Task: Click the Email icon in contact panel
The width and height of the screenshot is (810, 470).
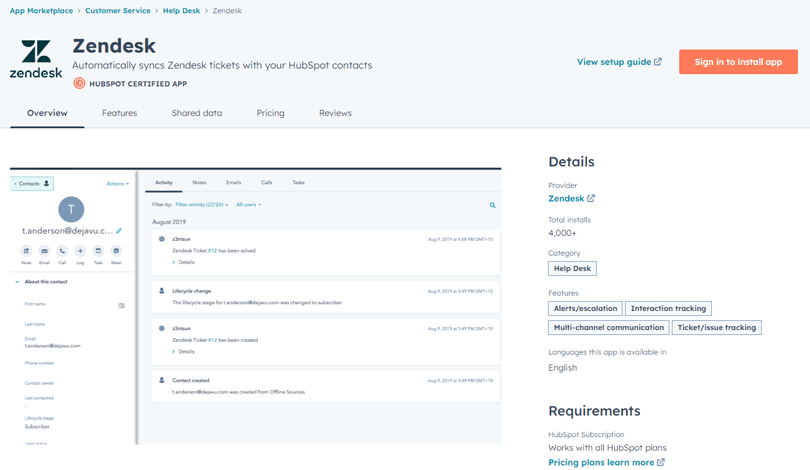Action: pos(44,251)
